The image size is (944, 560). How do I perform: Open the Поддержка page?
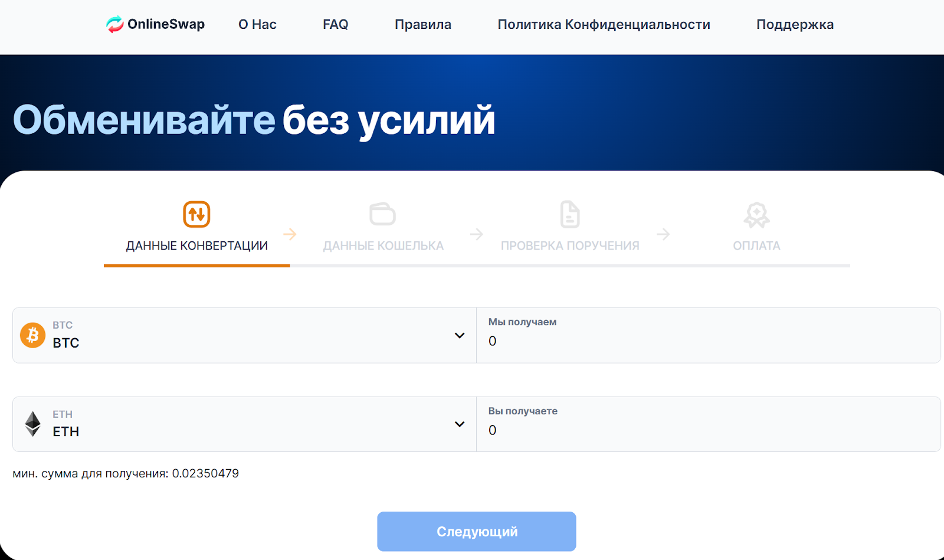795,24
